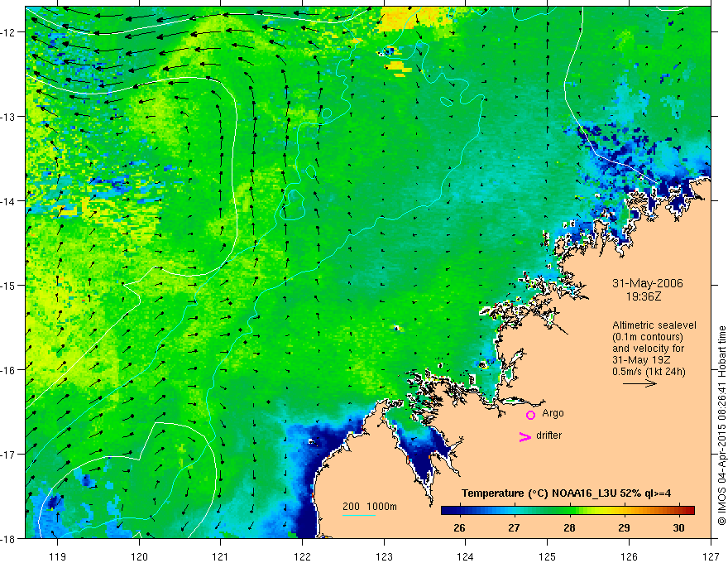
Task: Click the 0.5m/s velocity reference arrow
Action: 639,383
